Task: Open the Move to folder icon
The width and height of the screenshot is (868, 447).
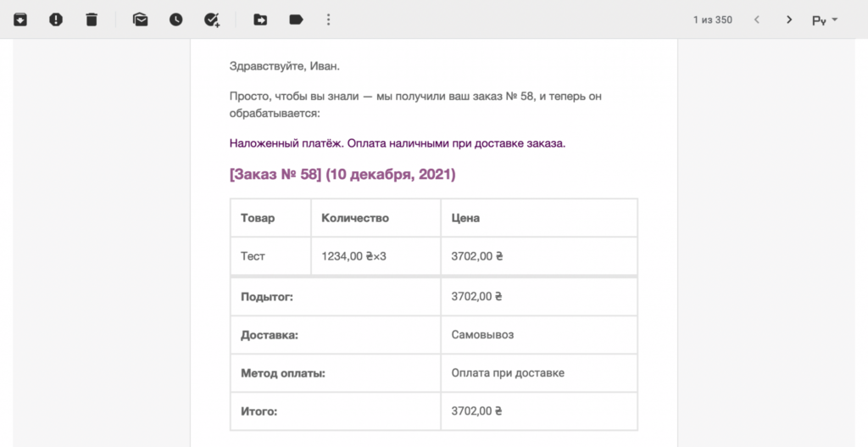Action: click(x=260, y=20)
